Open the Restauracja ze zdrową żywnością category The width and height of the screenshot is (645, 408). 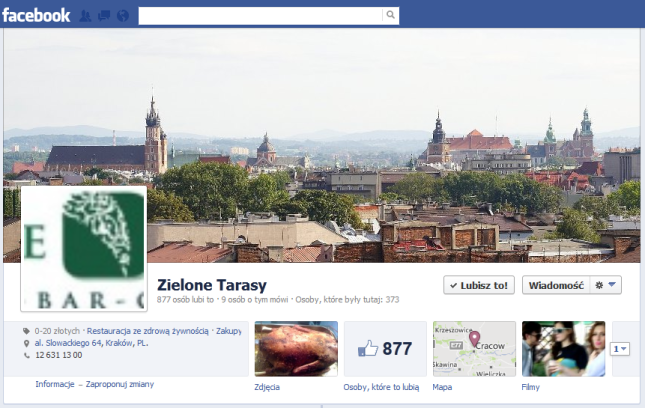click(148, 331)
